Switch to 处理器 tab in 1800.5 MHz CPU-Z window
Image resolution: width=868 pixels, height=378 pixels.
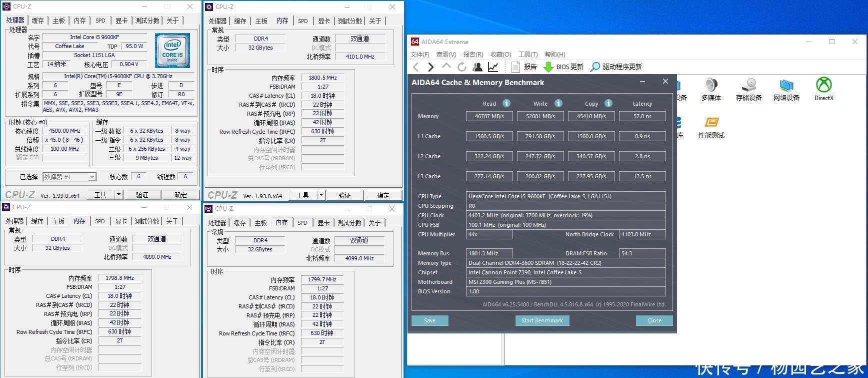click(217, 21)
